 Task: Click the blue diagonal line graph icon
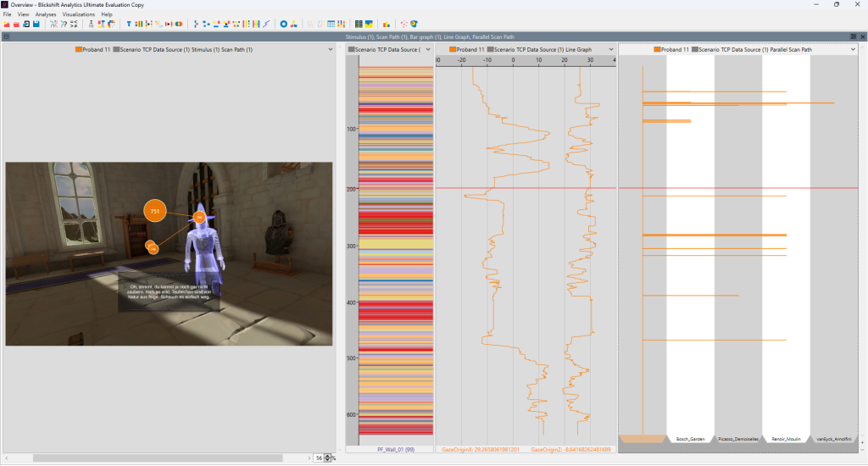click(268, 24)
